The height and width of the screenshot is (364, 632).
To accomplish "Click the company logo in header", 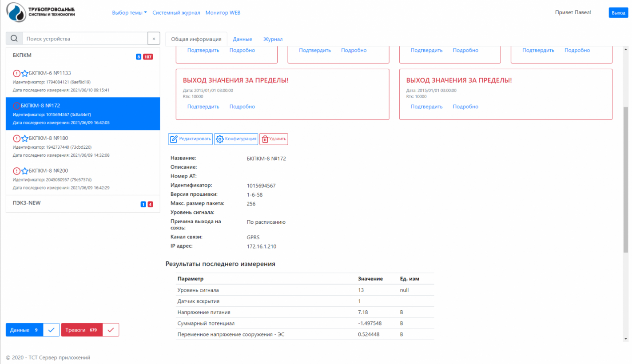I will (x=41, y=12).
